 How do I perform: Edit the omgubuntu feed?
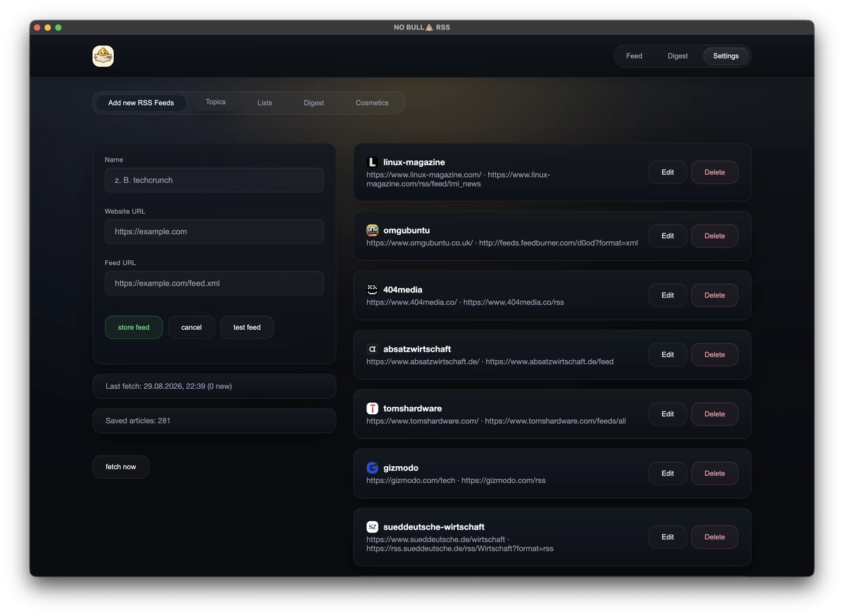tap(667, 236)
